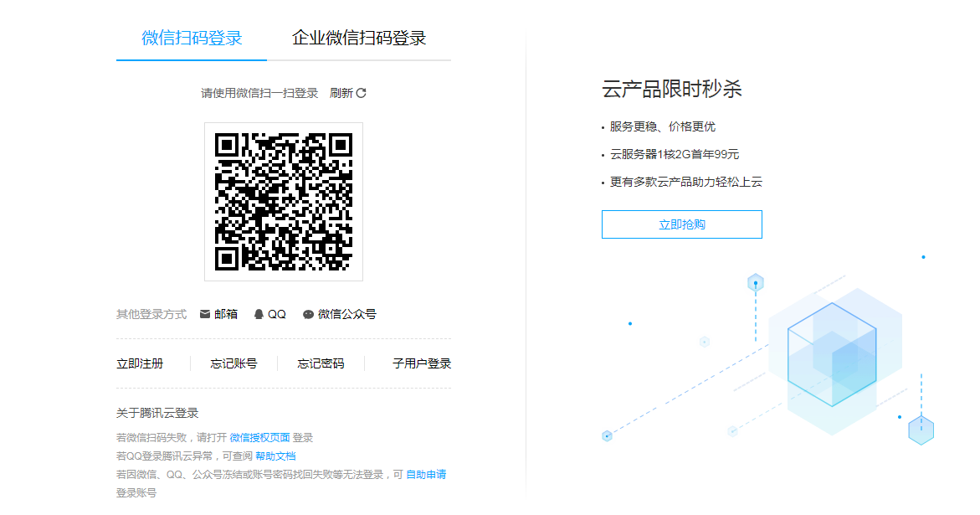Click the 关于腾讯云登录 heading
The image size is (980, 515).
pos(157,413)
